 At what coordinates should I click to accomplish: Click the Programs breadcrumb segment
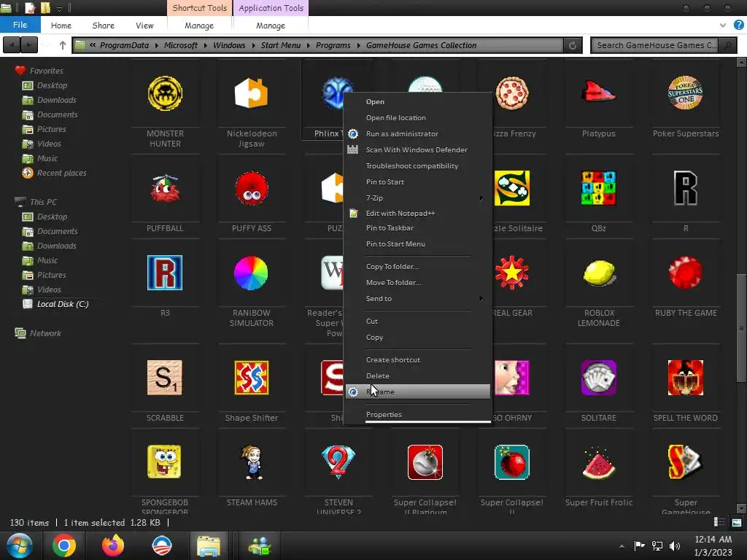pyautogui.click(x=333, y=45)
